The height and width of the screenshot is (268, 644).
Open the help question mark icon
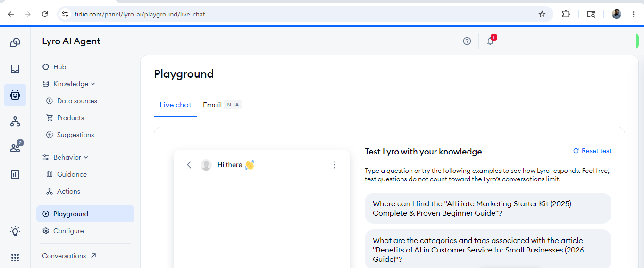(x=467, y=41)
